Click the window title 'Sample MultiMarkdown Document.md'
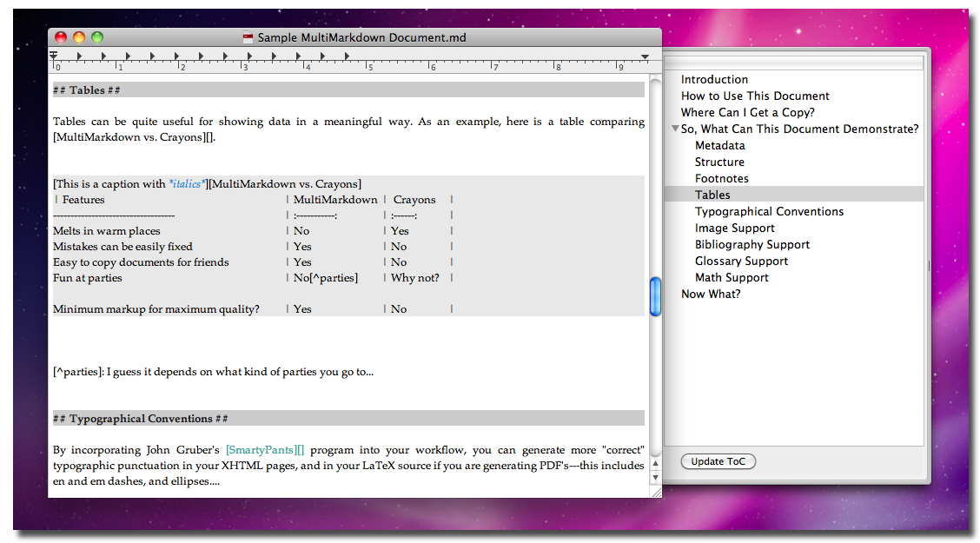Image resolution: width=980 pixels, height=543 pixels. (362, 37)
